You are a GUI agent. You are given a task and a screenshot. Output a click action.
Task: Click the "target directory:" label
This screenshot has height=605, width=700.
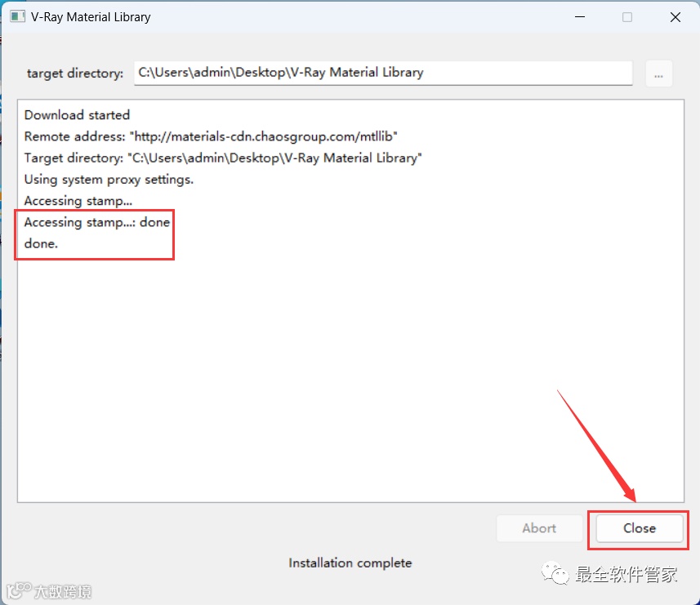point(75,73)
